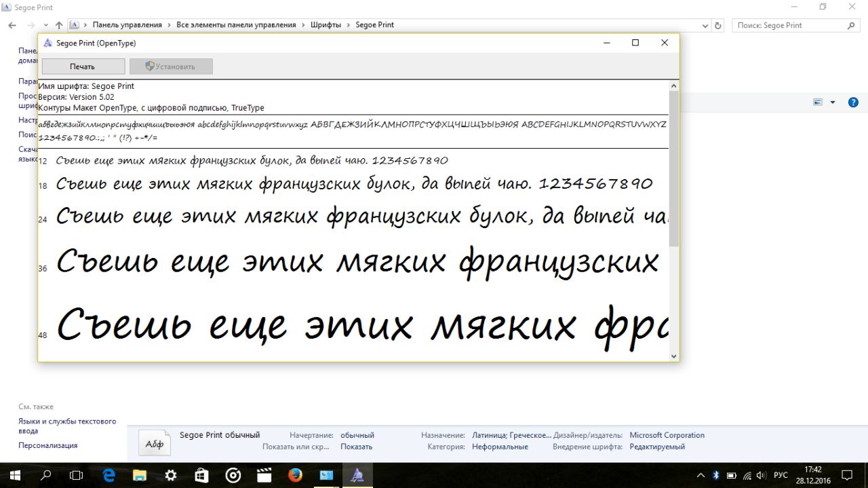Select the Абф font thumbnail
Image resolution: width=868 pixels, height=488 pixels.
(x=154, y=443)
